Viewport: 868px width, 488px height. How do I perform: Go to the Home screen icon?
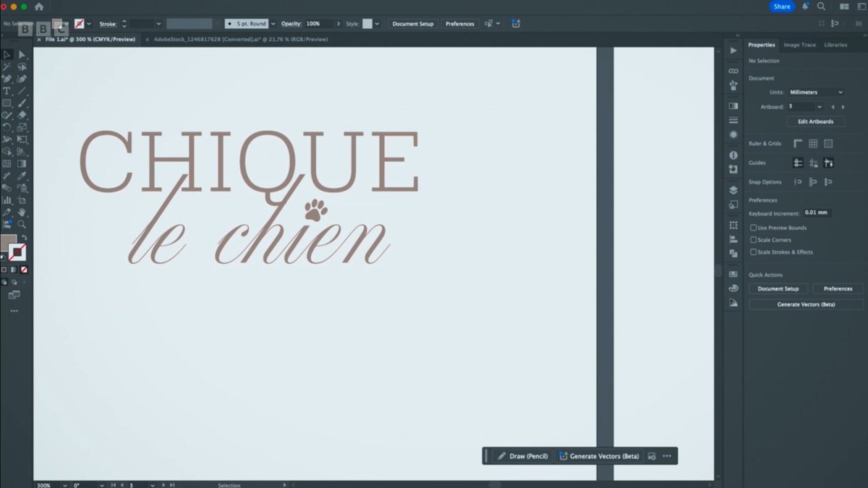(x=39, y=7)
